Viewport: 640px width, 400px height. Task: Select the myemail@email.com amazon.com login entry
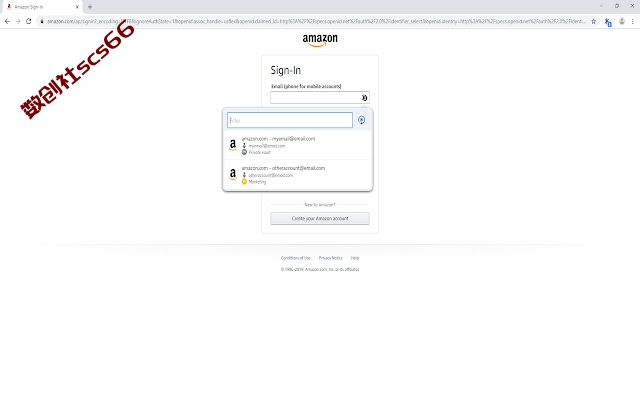pyautogui.click(x=298, y=145)
